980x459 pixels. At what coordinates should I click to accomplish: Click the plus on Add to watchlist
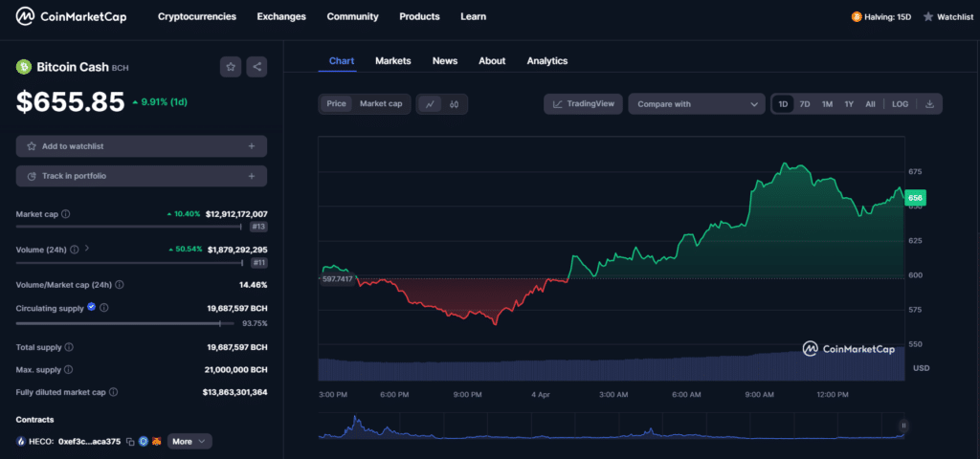252,146
